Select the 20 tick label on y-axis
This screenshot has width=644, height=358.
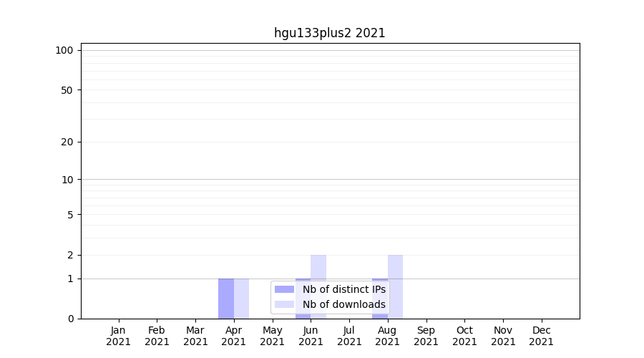pos(67,142)
